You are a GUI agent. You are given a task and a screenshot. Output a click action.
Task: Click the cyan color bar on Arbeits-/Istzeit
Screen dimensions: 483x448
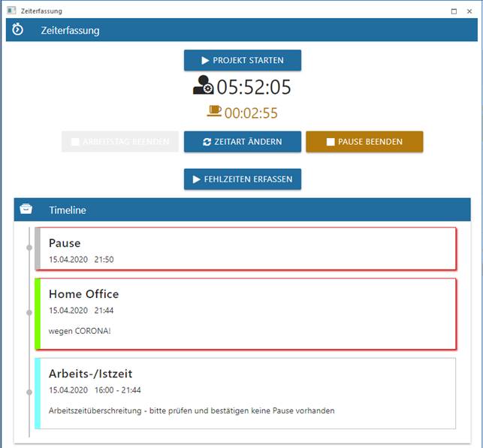(38, 392)
